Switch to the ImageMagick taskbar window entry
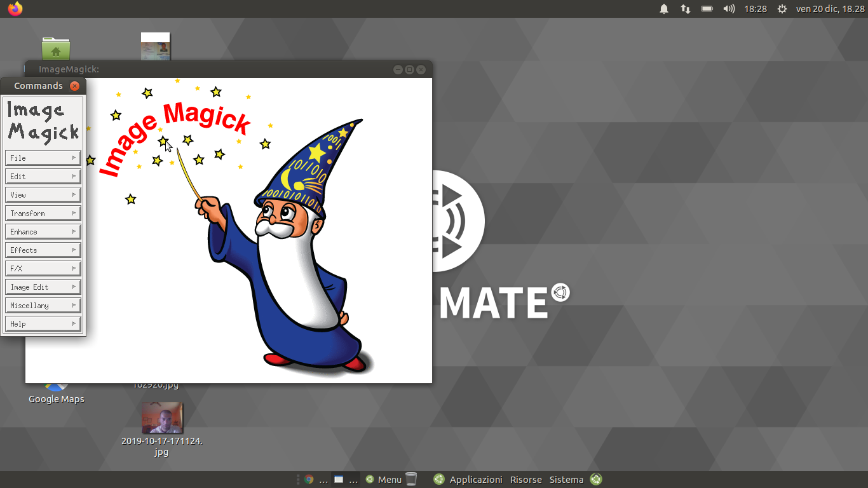The image size is (868, 488). [346, 480]
